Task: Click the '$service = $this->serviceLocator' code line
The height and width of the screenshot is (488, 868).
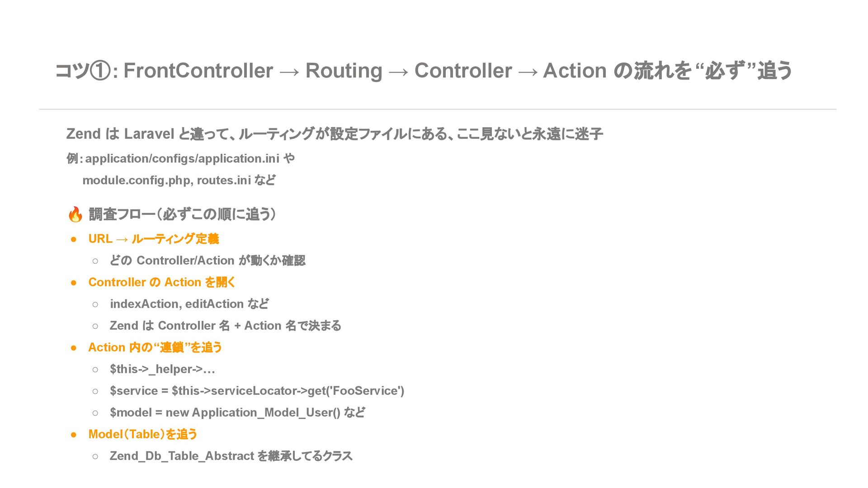Action: (x=257, y=391)
